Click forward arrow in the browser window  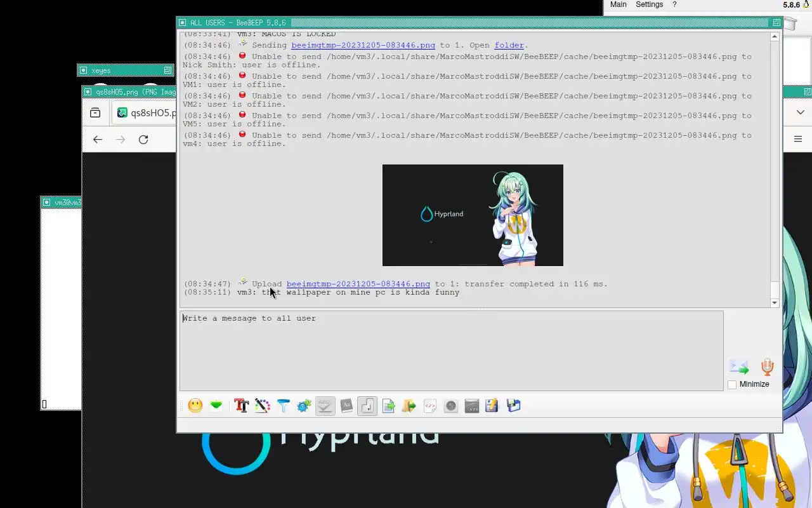(121, 139)
